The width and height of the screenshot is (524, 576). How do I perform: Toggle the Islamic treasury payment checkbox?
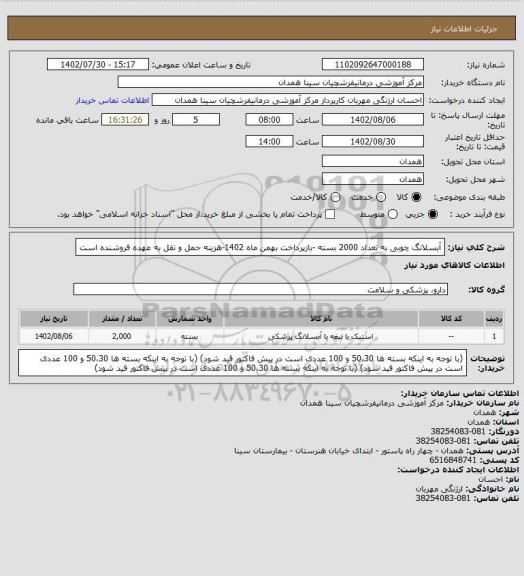pos(330,214)
